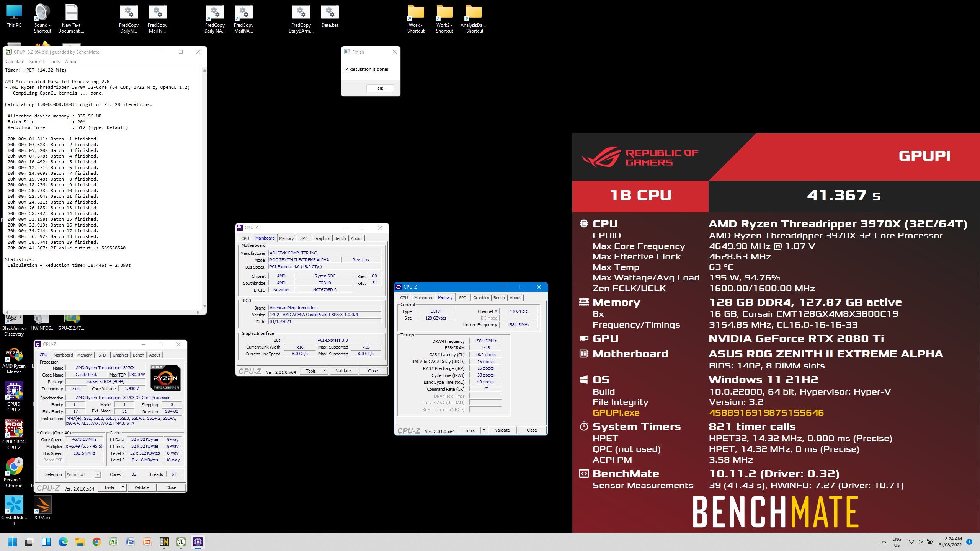Click BIOS Version field in Mainboard window
The image size is (980, 551).
click(x=325, y=315)
